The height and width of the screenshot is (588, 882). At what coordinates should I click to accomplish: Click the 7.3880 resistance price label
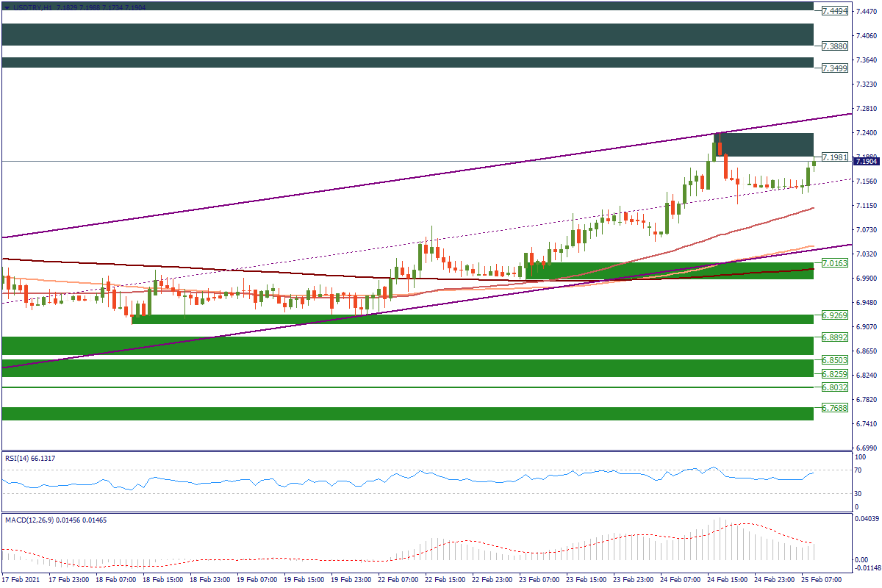[836, 46]
